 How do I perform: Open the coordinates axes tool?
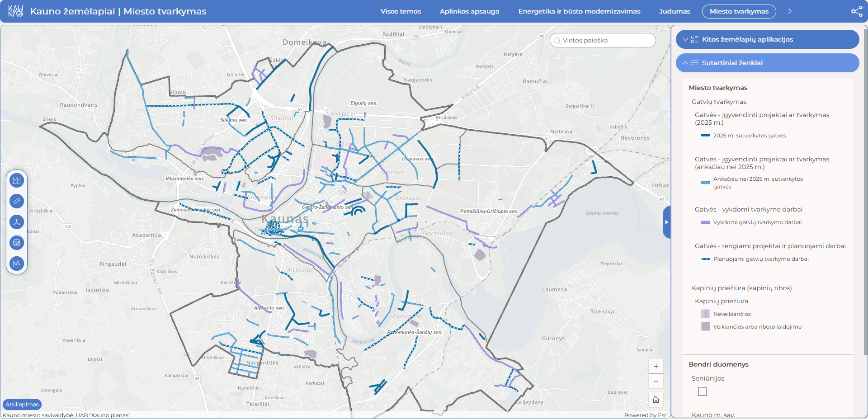coord(17,222)
